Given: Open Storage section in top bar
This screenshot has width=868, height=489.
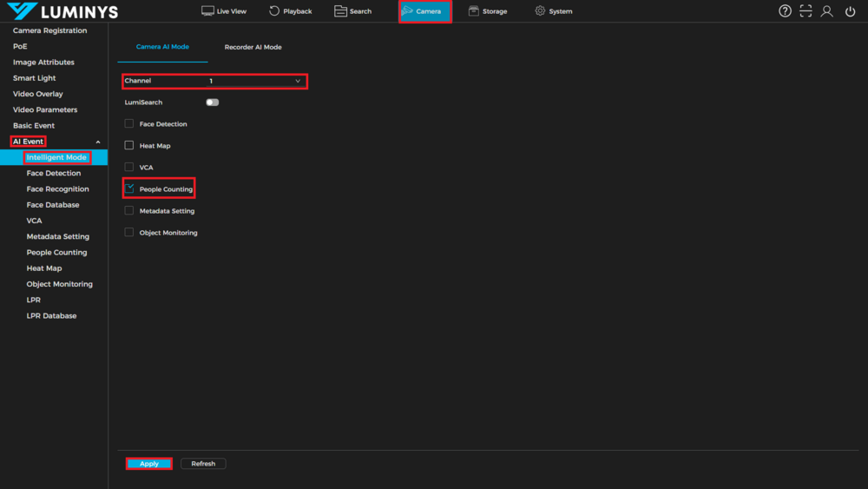Looking at the screenshot, I should point(487,11).
